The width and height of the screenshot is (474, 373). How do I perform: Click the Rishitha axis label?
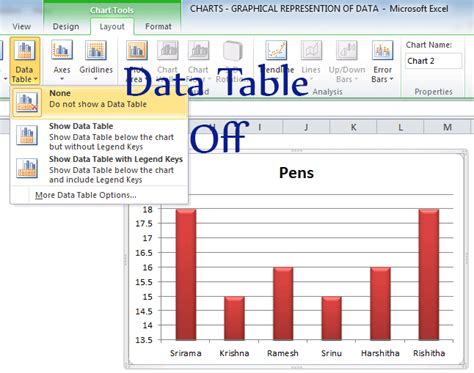(x=429, y=353)
